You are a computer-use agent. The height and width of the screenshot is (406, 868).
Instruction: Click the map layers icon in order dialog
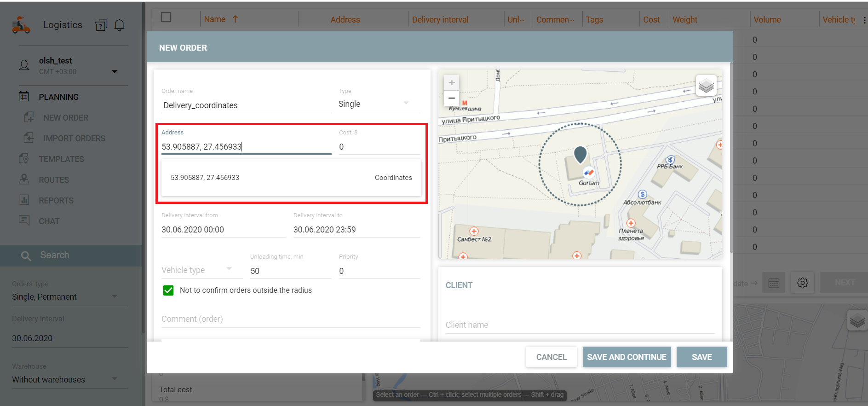point(706,86)
